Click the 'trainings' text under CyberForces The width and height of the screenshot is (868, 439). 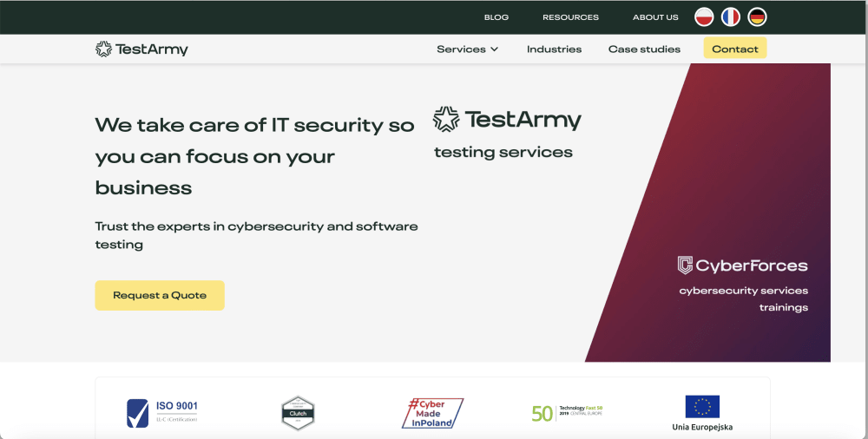pyautogui.click(x=783, y=307)
